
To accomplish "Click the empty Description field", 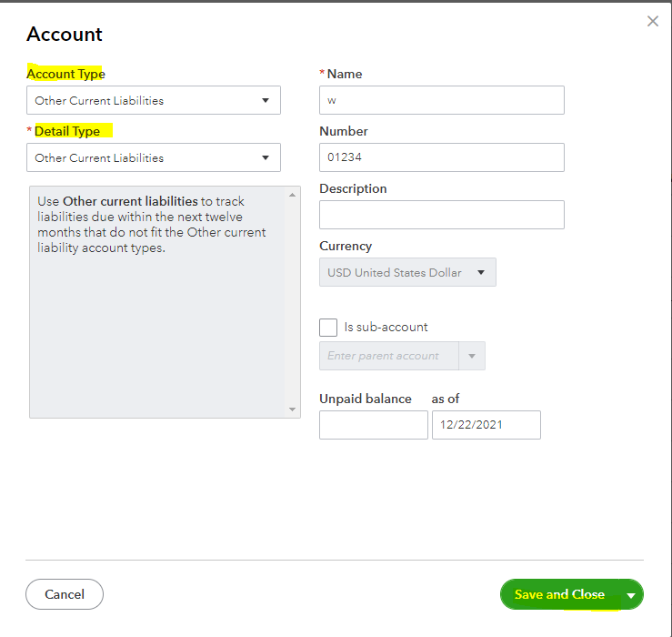I will click(442, 215).
